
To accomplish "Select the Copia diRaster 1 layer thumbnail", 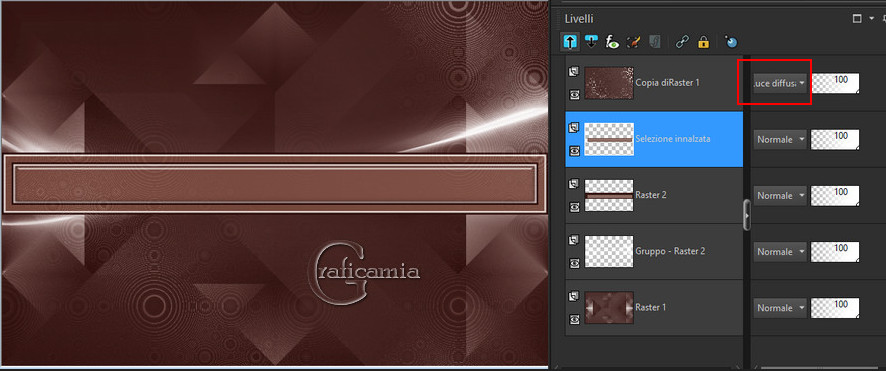I will pyautogui.click(x=609, y=83).
